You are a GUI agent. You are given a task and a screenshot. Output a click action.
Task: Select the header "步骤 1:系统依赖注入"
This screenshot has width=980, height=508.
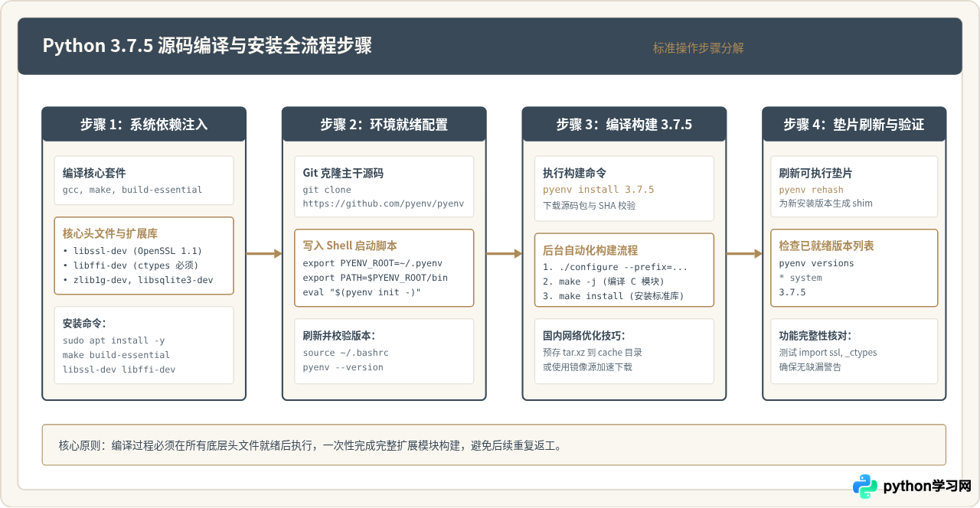pos(144,125)
